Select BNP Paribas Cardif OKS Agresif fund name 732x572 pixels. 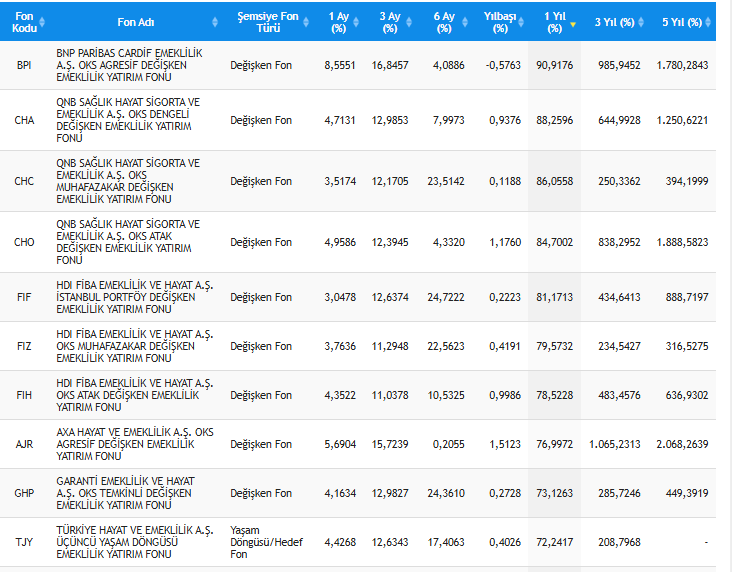point(134,65)
